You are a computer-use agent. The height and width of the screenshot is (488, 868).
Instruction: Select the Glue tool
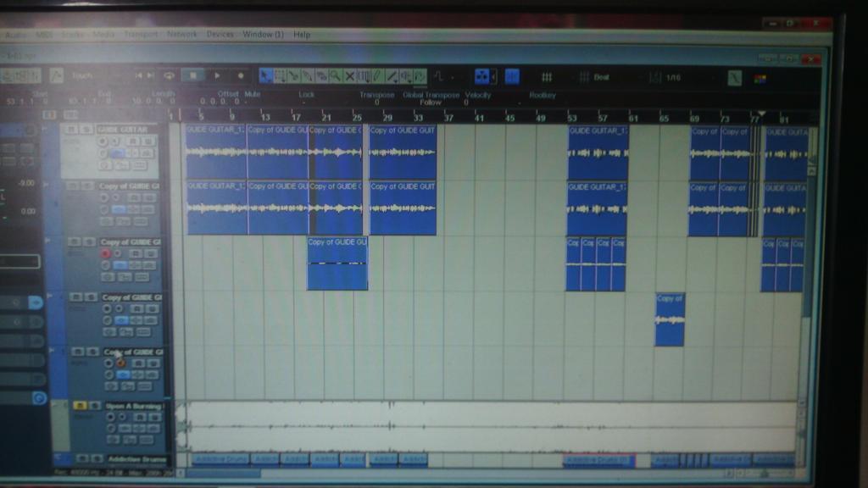[x=308, y=75]
